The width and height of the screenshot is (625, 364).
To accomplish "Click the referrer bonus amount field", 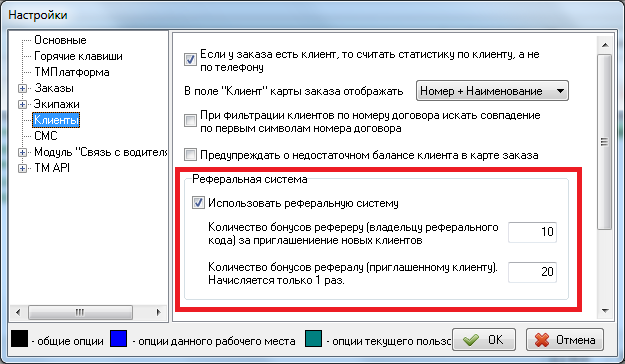I will 532,232.
